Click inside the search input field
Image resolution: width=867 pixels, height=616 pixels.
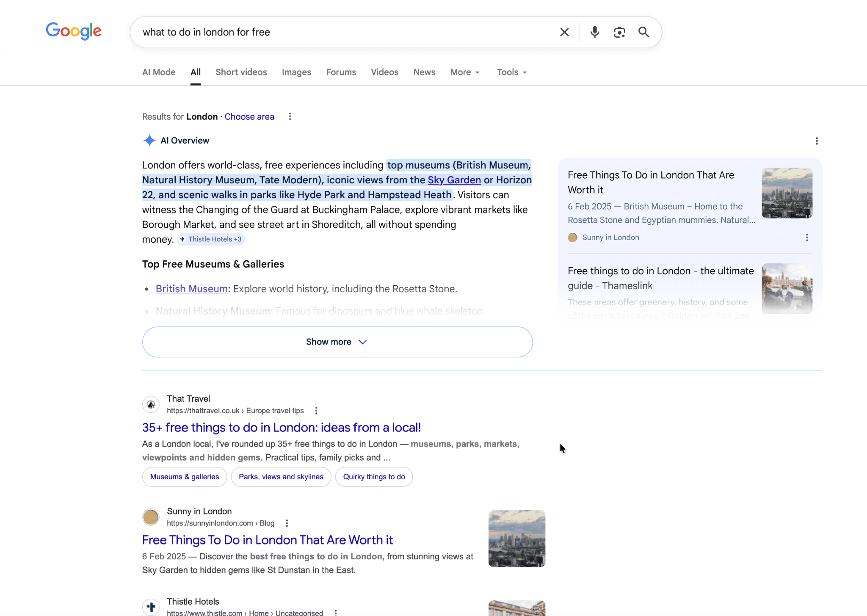coord(339,32)
